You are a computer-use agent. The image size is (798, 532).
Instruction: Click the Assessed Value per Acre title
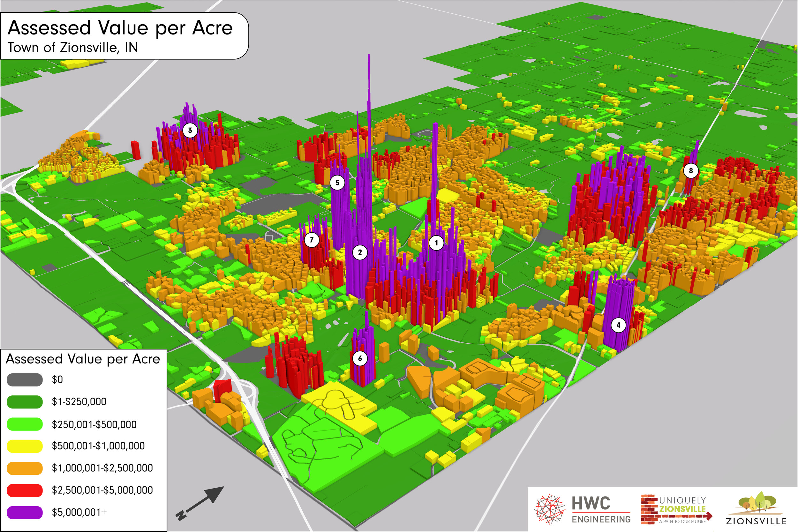pyautogui.click(x=120, y=28)
